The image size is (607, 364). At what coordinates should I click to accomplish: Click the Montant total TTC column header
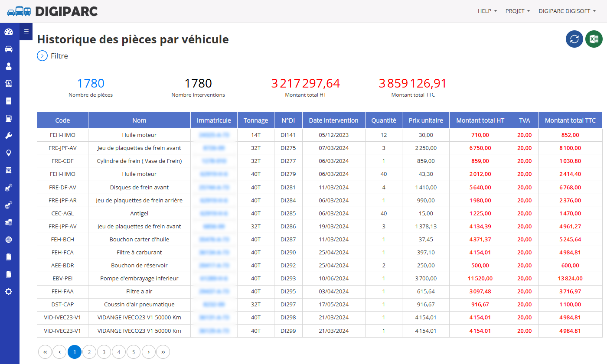click(570, 120)
